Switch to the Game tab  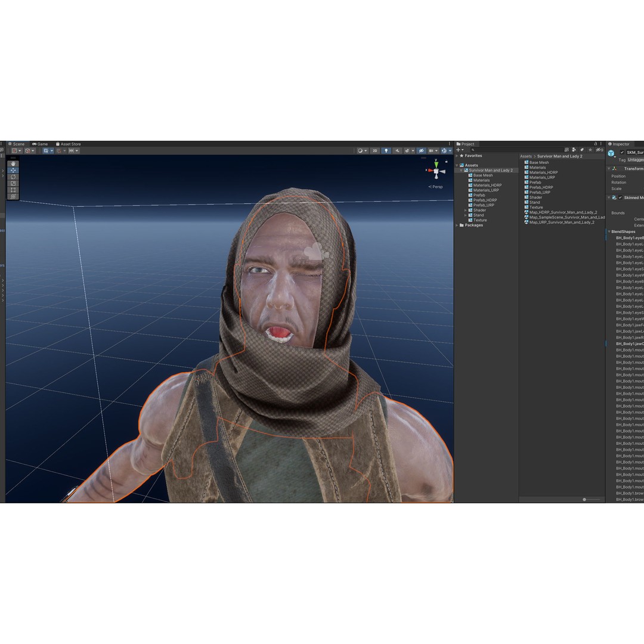click(x=40, y=144)
